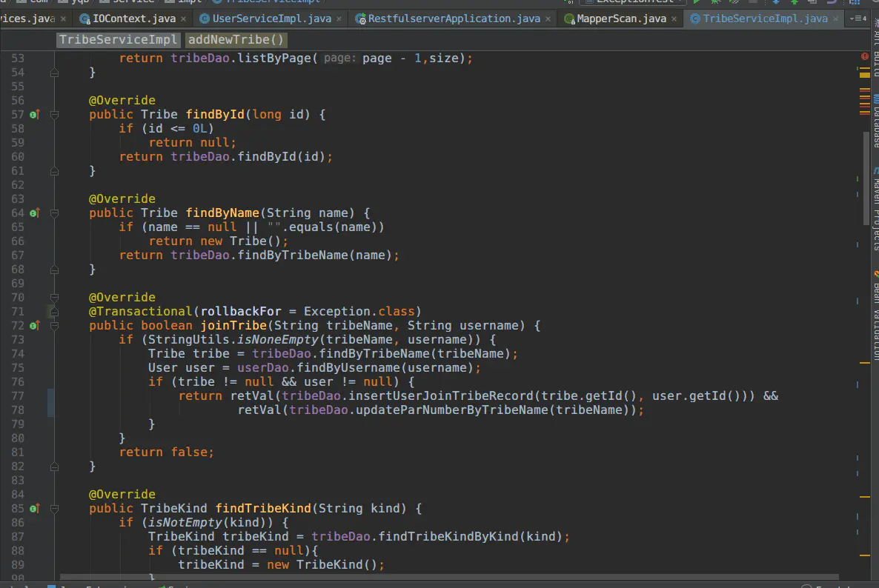This screenshot has height=588, width=879.
Task: Toggle the fold end marker at line 61
Action: pos(54,171)
